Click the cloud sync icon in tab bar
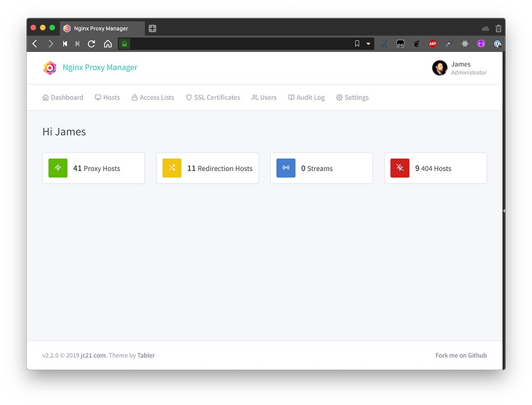The height and width of the screenshot is (405, 532). 485,29
